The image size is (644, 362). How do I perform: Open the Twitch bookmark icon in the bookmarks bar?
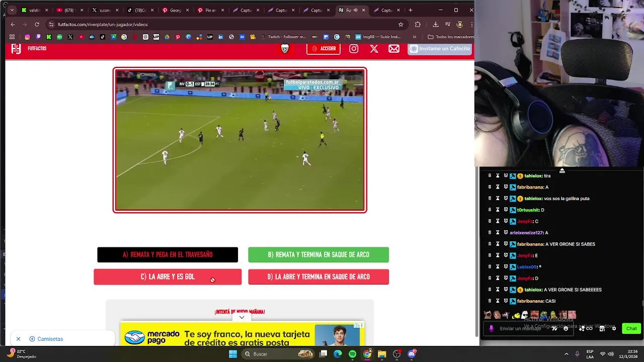(x=38, y=37)
